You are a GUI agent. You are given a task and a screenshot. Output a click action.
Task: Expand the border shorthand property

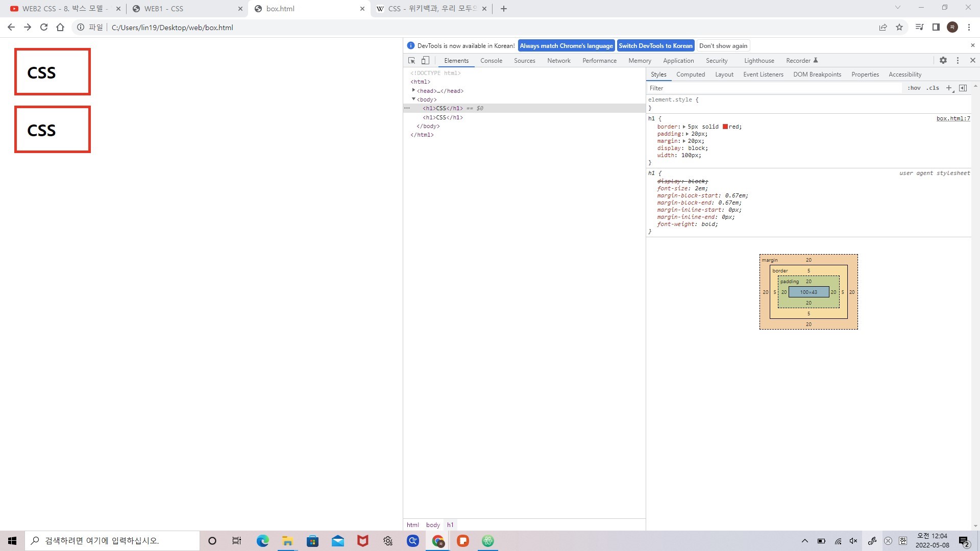[684, 127]
